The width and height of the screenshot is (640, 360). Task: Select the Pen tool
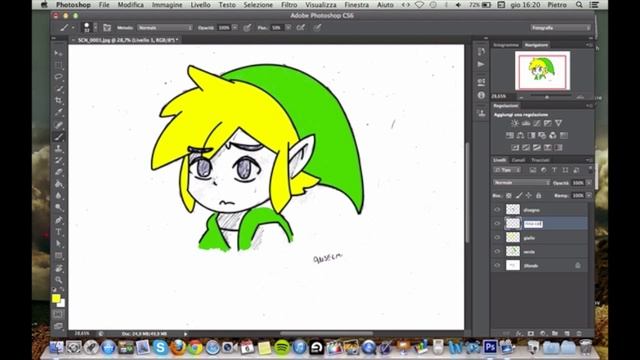tap(59, 220)
